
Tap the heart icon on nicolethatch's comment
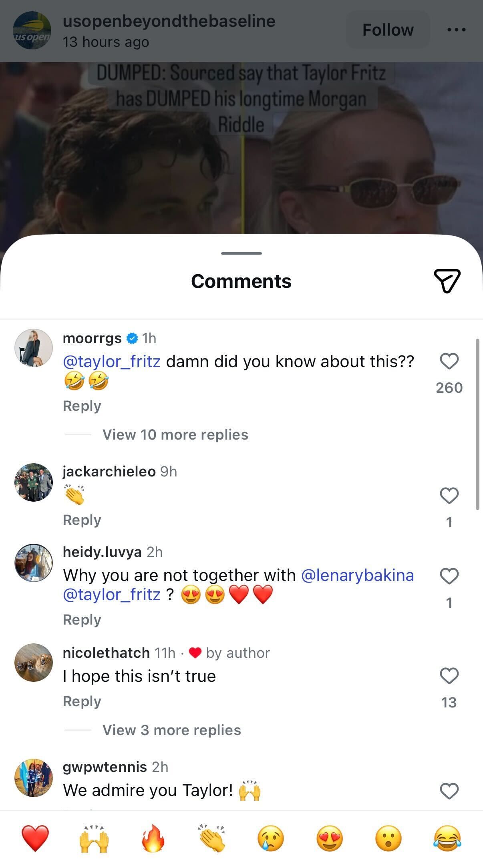(449, 675)
